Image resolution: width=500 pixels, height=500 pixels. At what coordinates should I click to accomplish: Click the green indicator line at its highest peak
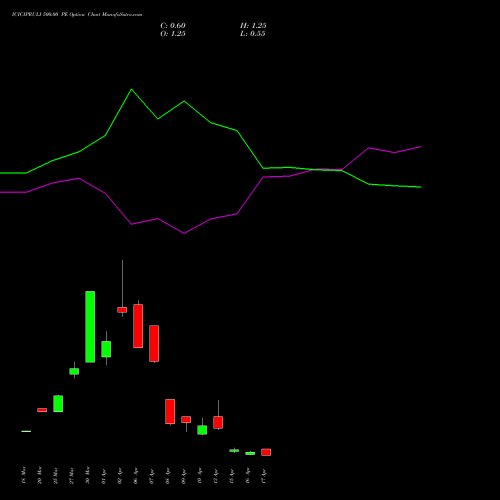point(131,89)
